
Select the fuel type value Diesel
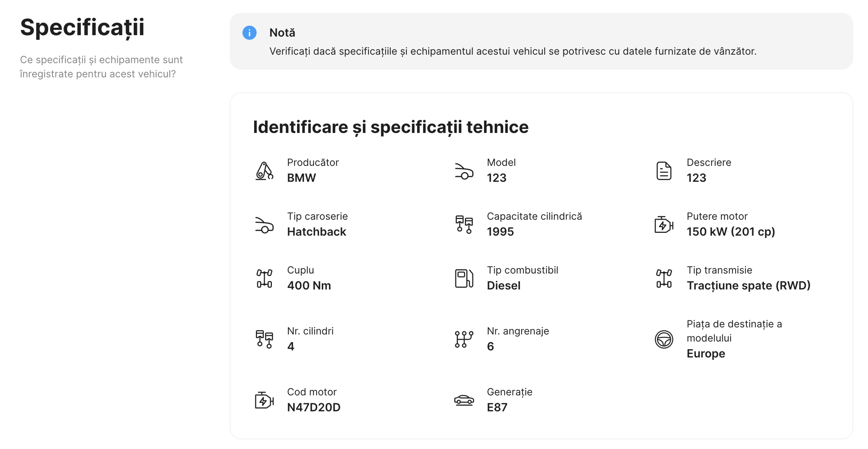click(503, 286)
